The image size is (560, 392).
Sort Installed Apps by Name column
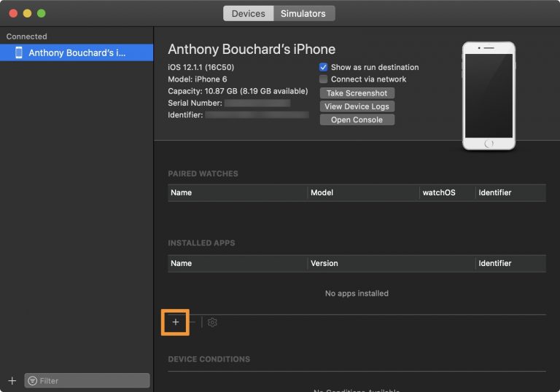coord(237,263)
